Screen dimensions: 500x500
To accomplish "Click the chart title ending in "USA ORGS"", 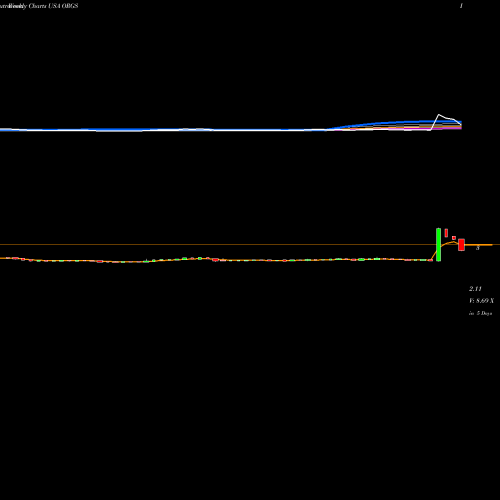I will [39, 6].
